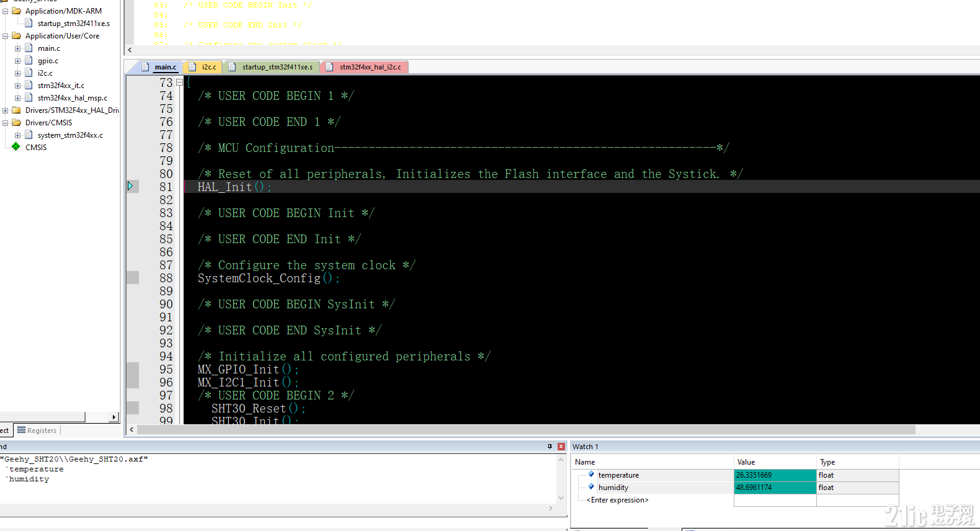Click the Drivers/STM32F4xx_HAL_Driver folder icon
The height and width of the screenshot is (531, 980).
coord(17,110)
